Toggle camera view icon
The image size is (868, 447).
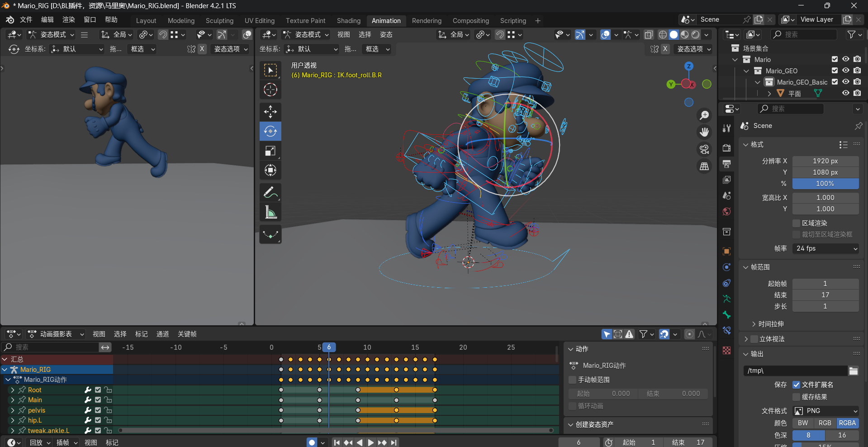[x=704, y=149]
